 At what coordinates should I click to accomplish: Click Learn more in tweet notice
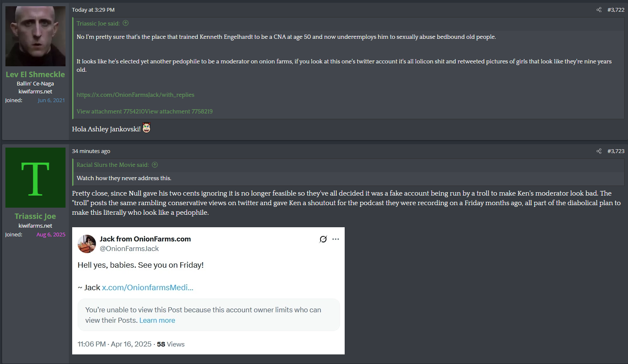157,320
